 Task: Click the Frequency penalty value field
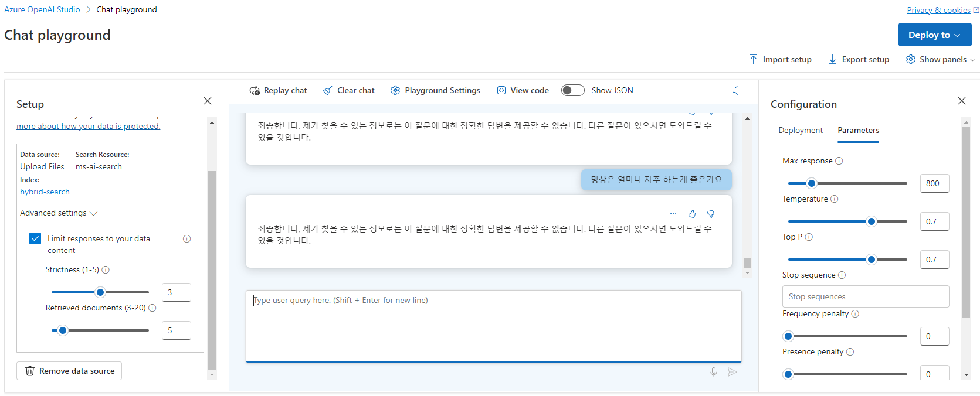coord(934,336)
